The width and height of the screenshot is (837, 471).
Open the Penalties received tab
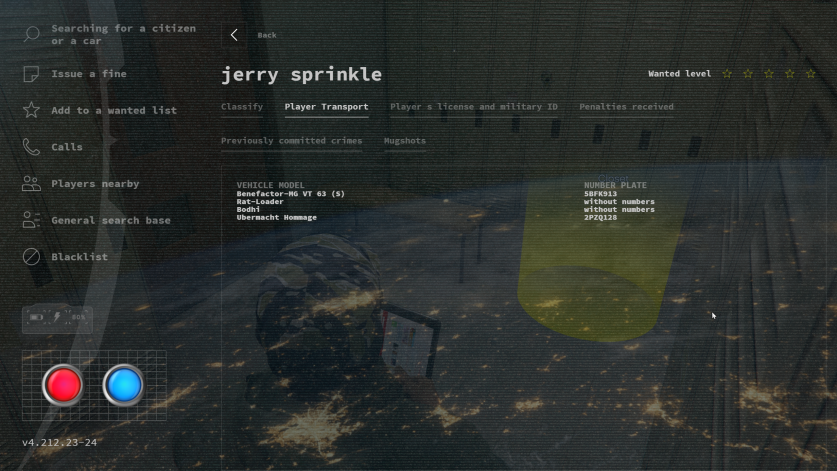point(626,107)
